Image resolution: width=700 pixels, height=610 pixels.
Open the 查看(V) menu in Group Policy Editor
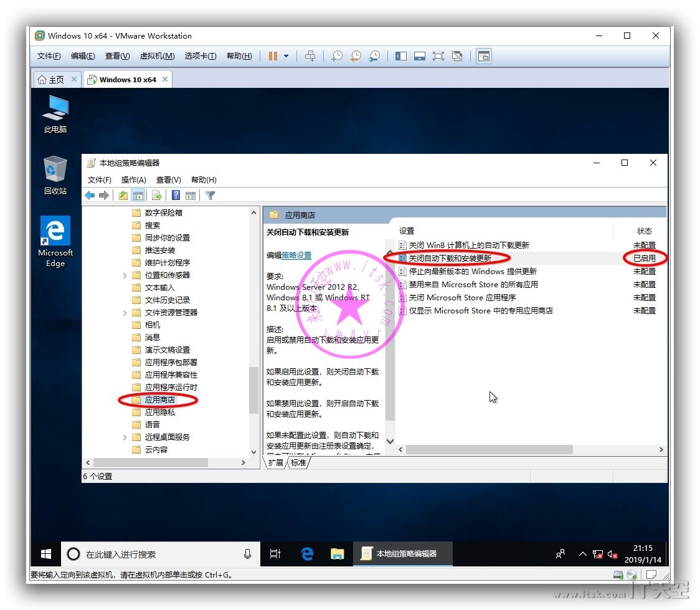point(168,179)
